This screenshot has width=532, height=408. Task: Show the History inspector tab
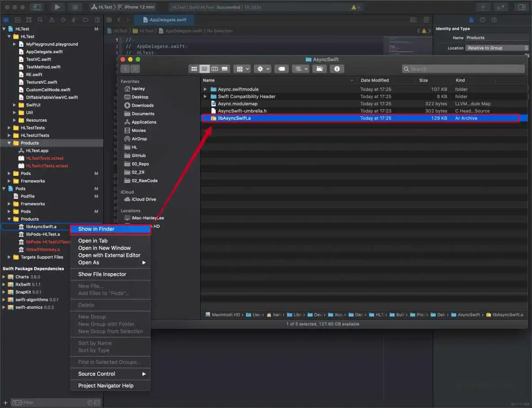[x=483, y=20]
